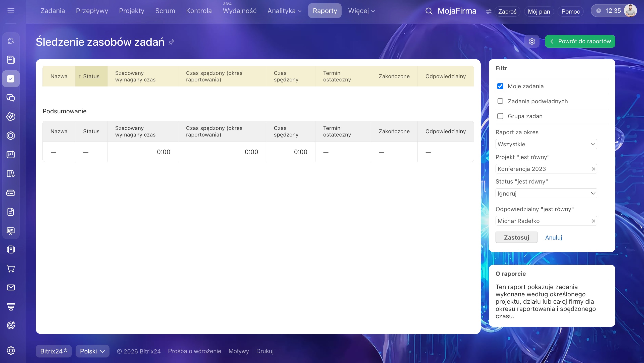This screenshot has width=644, height=363.
Task: Open the mail envelope sidebar icon
Action: 11,288
